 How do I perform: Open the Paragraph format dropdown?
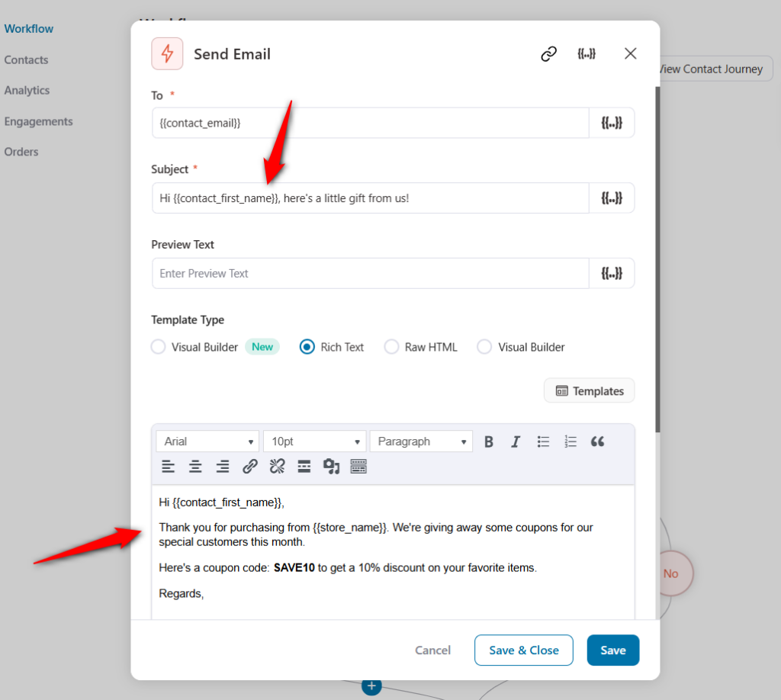click(x=421, y=442)
